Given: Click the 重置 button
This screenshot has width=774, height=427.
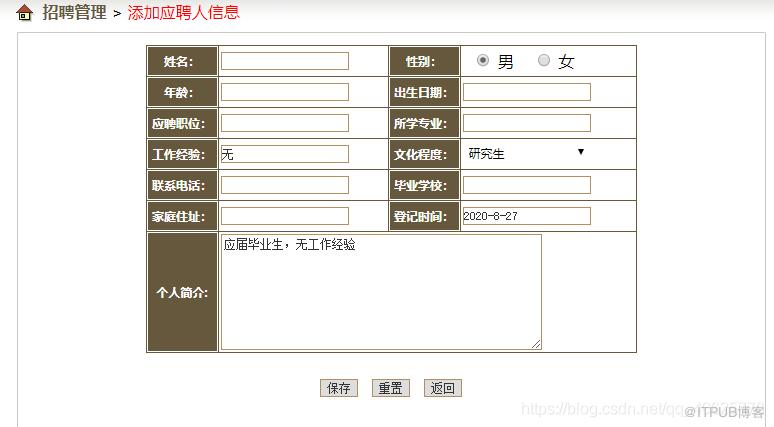Looking at the screenshot, I should pos(390,388).
